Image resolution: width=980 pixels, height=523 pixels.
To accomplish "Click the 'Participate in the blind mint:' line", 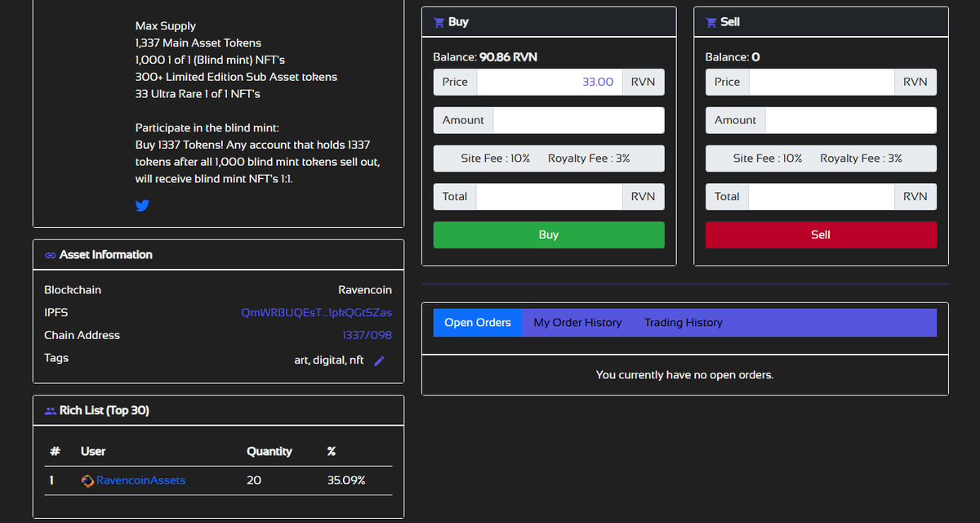I will pyautogui.click(x=207, y=127).
